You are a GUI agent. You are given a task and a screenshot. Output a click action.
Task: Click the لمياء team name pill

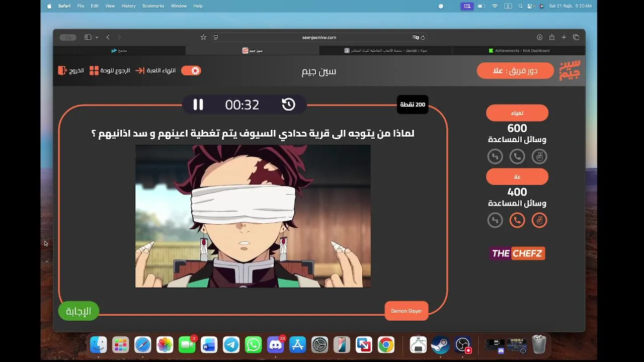click(517, 113)
